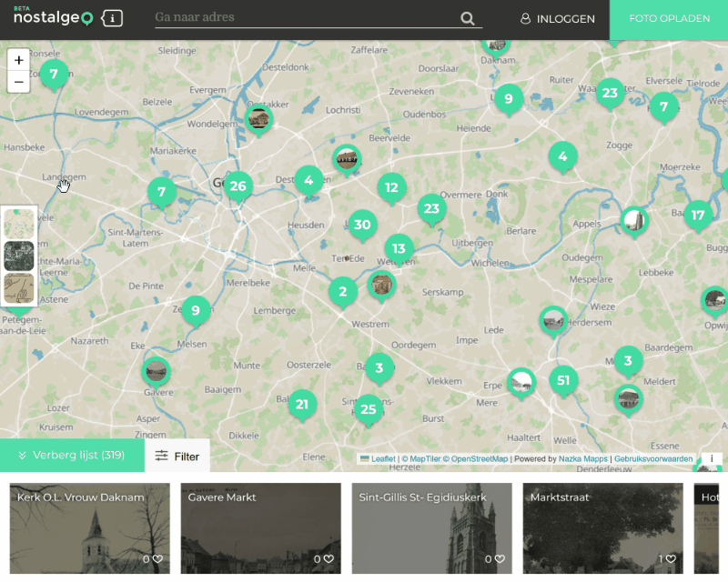Open the FOTO OPLADEN upload page

coord(669,19)
